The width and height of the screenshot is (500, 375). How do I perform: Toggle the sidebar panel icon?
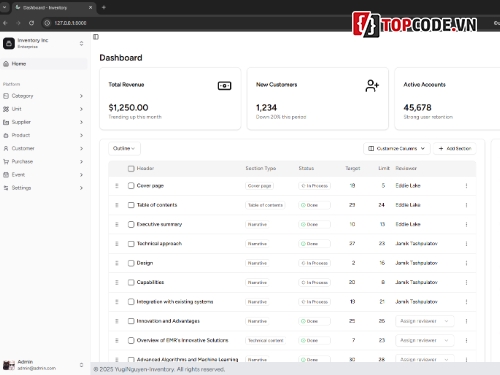click(x=96, y=37)
